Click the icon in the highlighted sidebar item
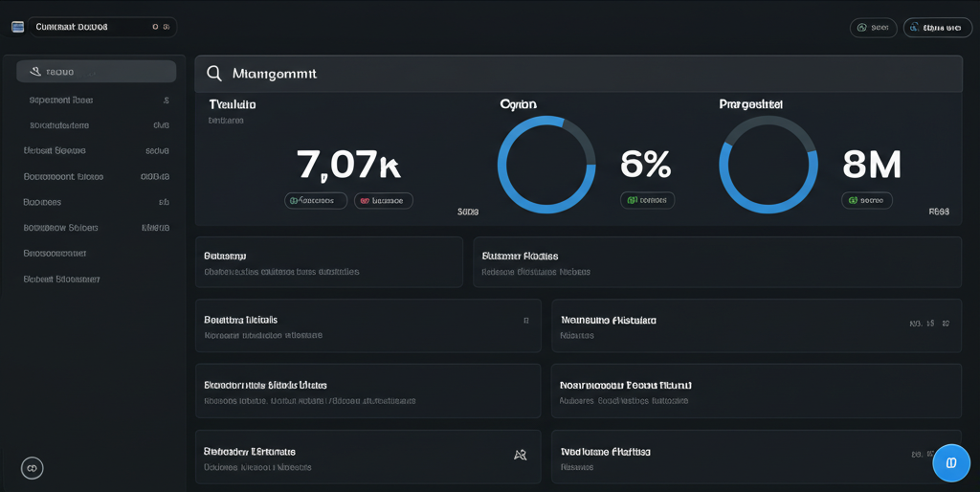The width and height of the screenshot is (980, 492). coord(35,72)
